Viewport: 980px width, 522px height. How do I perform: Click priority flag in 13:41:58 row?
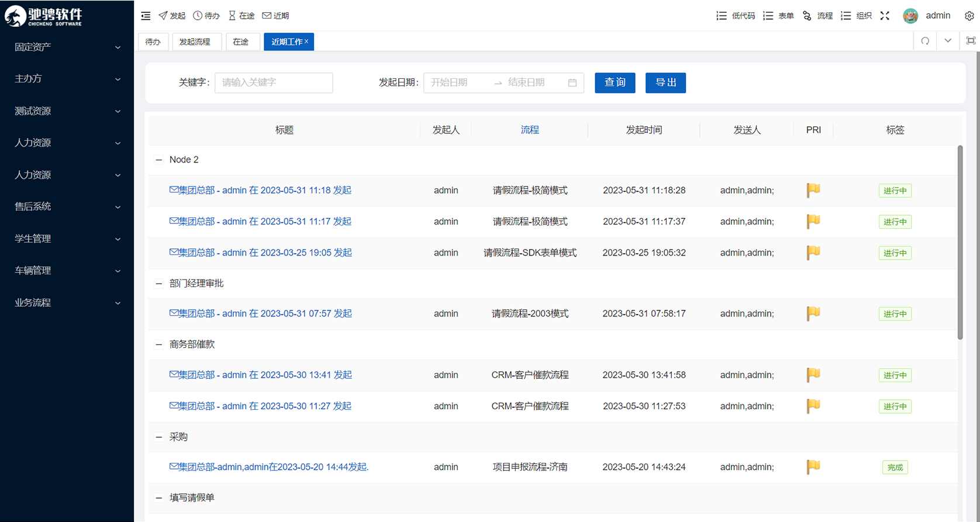click(813, 375)
